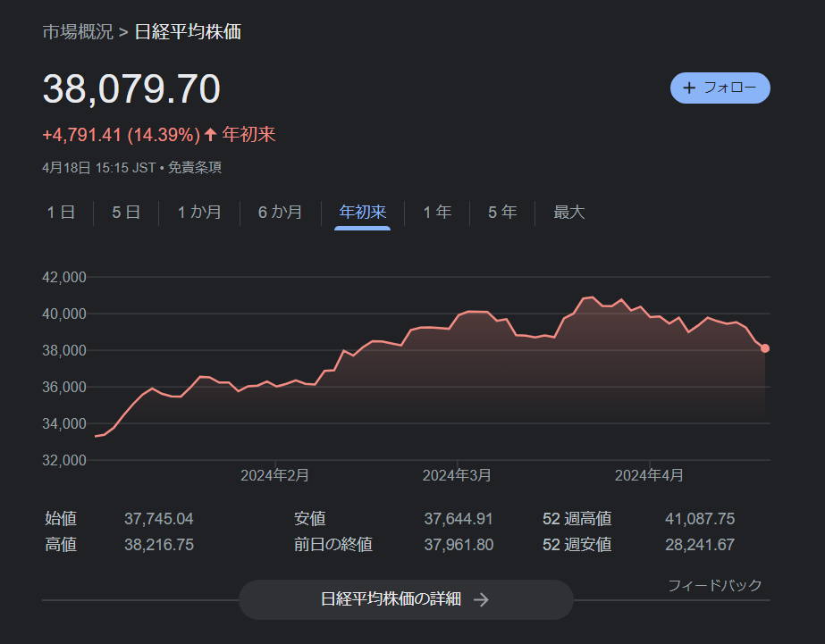Click the 38,079.70 price value

click(131, 88)
